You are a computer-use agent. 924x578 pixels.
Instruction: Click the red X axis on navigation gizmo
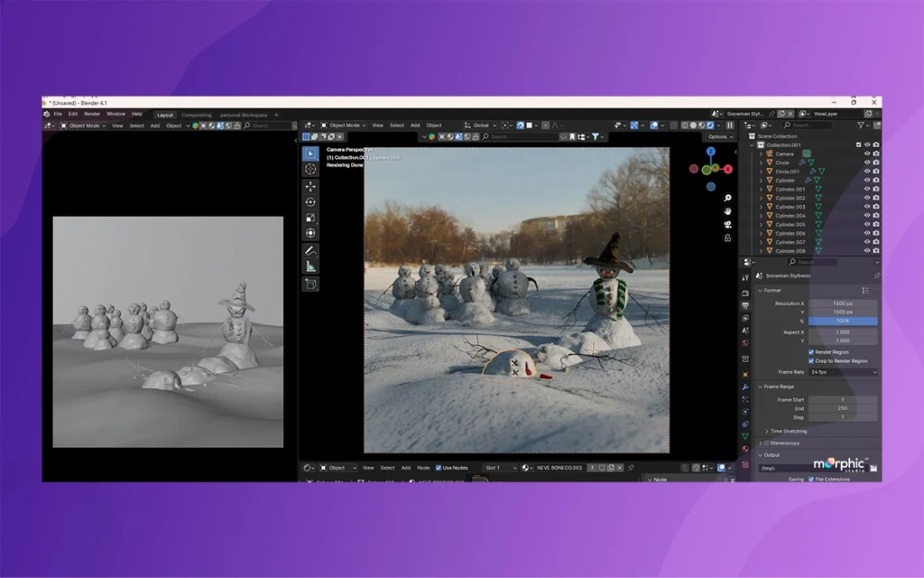(728, 169)
